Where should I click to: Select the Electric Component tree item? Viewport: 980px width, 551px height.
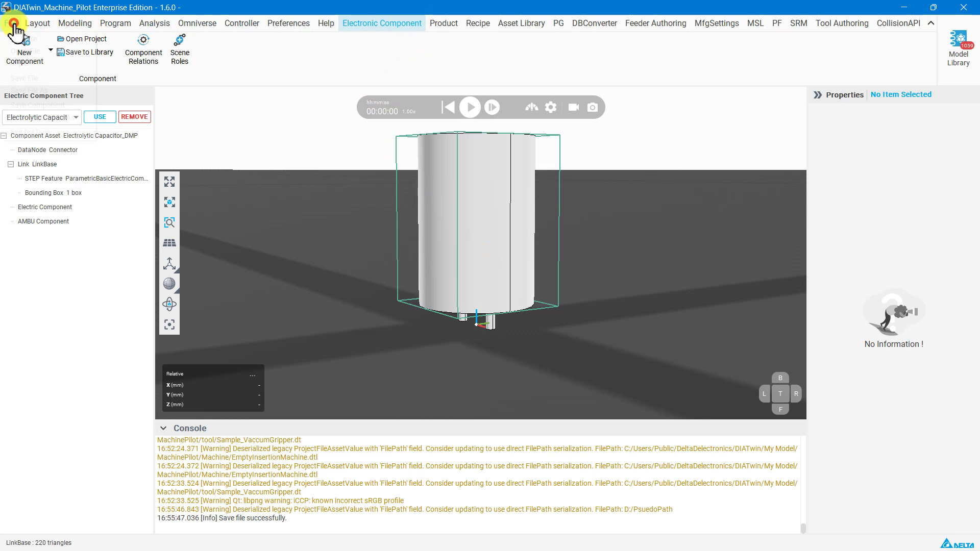coord(45,207)
